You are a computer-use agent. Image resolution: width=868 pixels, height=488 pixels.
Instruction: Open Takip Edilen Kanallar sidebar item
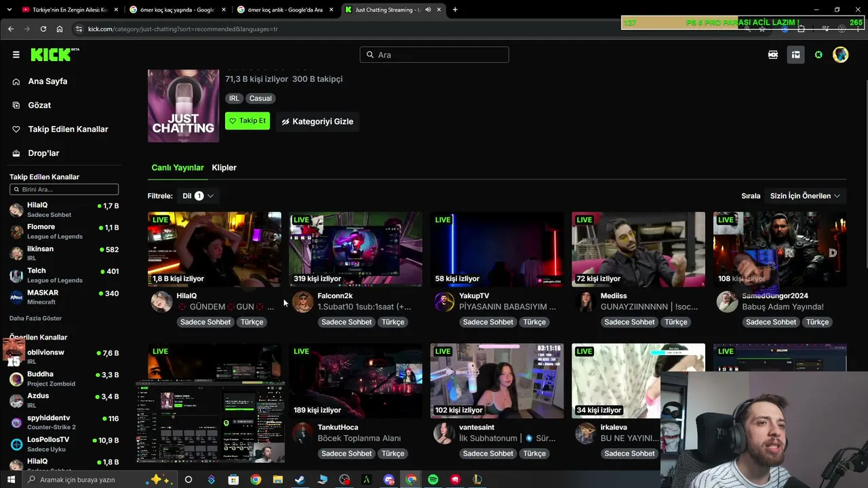68,129
